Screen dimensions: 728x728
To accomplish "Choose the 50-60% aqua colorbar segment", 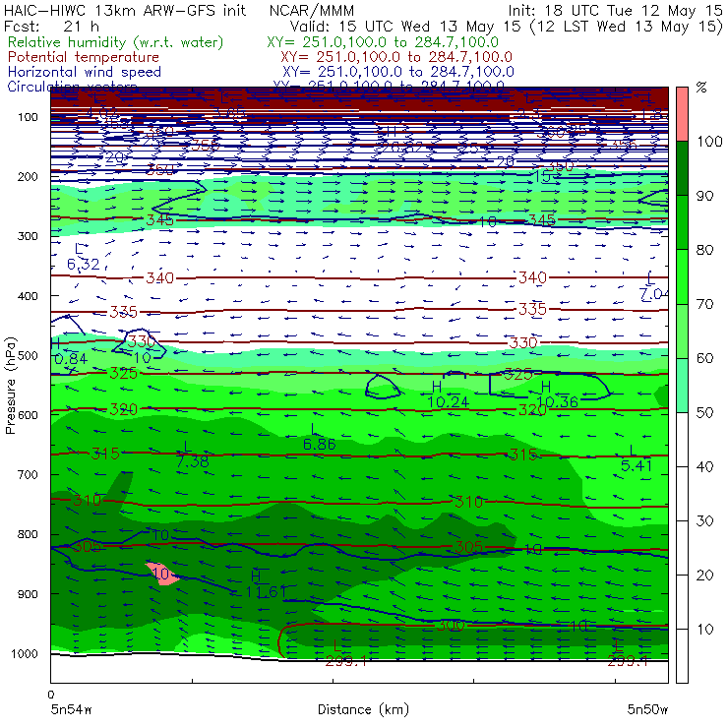I will pyautogui.click(x=682, y=386).
